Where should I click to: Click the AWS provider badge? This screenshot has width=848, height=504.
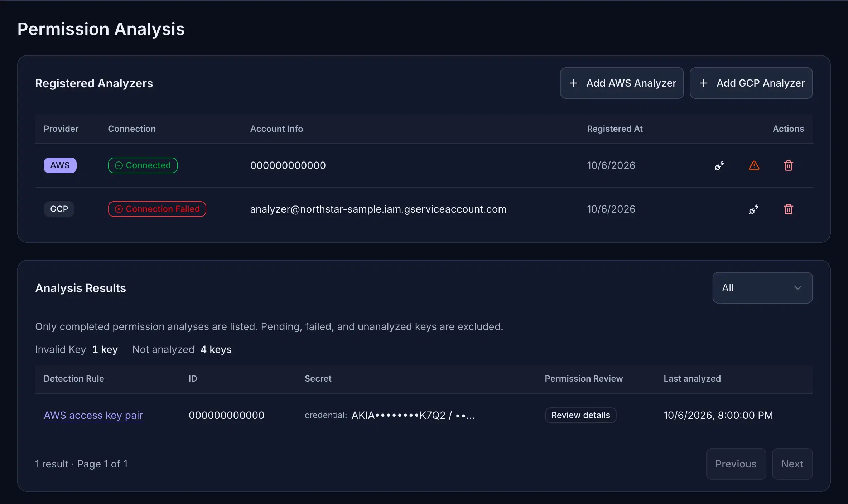[60, 165]
